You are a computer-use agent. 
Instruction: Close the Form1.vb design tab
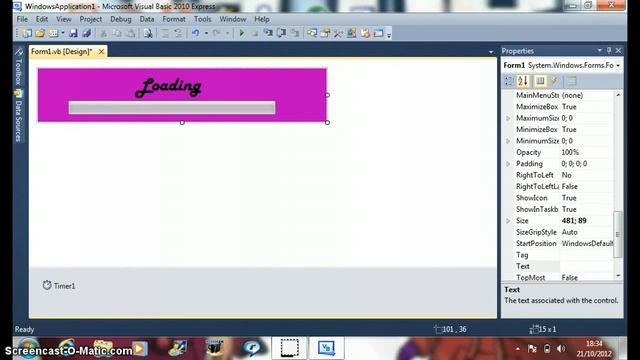[101, 51]
